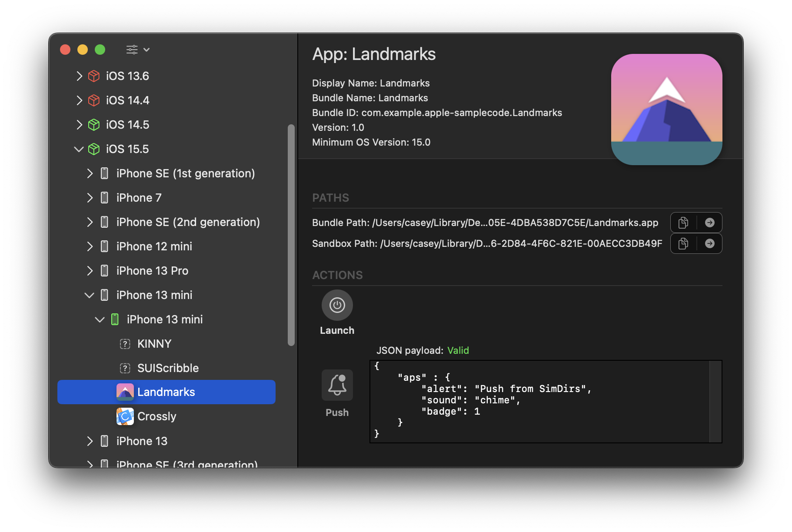792x532 pixels.
Task: Copy the Bundle Path to clipboard
Action: click(683, 223)
